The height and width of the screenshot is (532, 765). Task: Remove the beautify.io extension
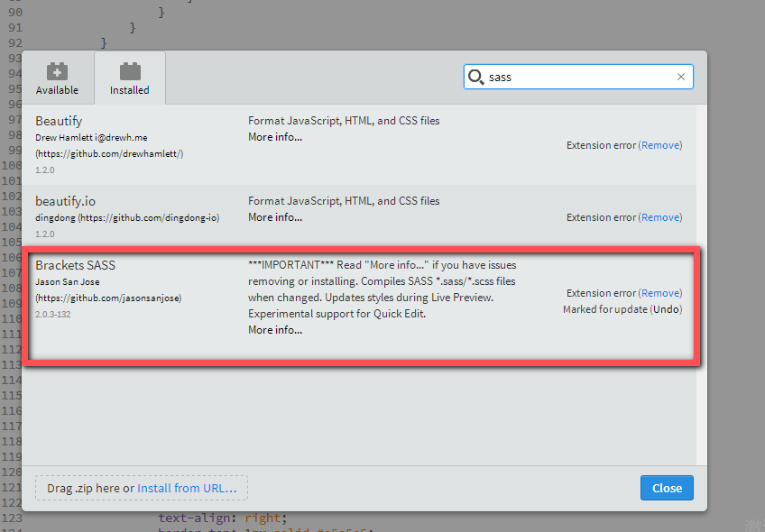[x=660, y=217]
